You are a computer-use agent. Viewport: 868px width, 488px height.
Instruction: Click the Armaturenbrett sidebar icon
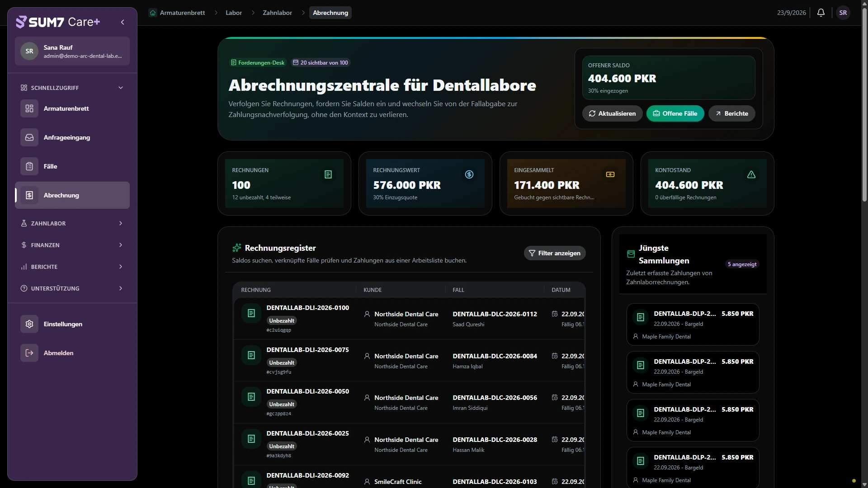29,108
